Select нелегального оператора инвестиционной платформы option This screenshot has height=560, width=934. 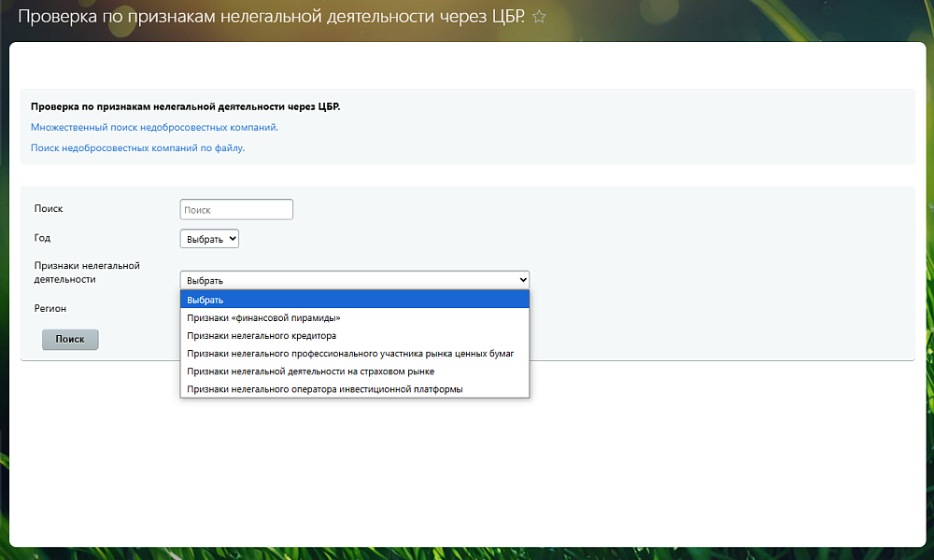[325, 389]
